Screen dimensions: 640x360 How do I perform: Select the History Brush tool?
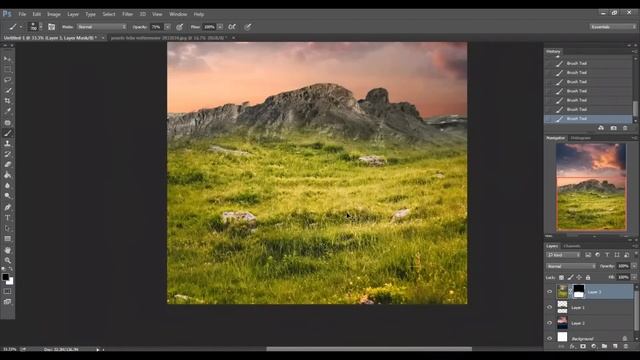7,154
